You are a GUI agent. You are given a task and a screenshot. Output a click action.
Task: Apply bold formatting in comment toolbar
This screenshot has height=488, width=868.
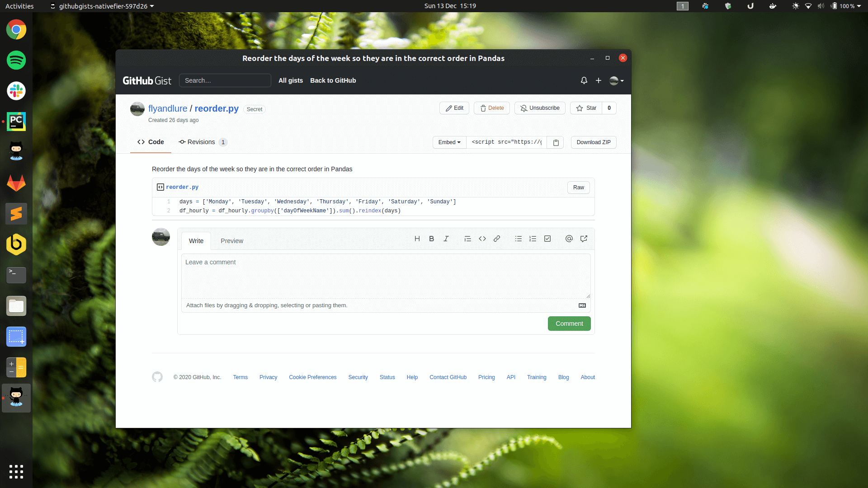[x=431, y=239]
